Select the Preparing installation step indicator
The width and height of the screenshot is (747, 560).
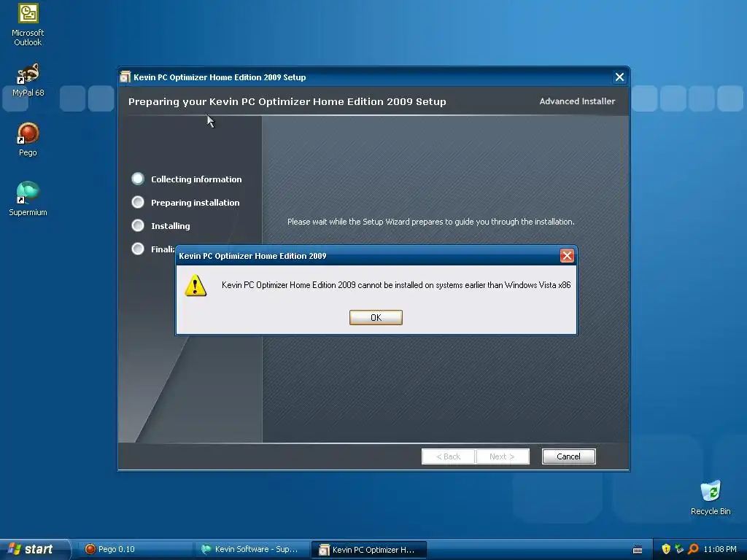(x=138, y=202)
